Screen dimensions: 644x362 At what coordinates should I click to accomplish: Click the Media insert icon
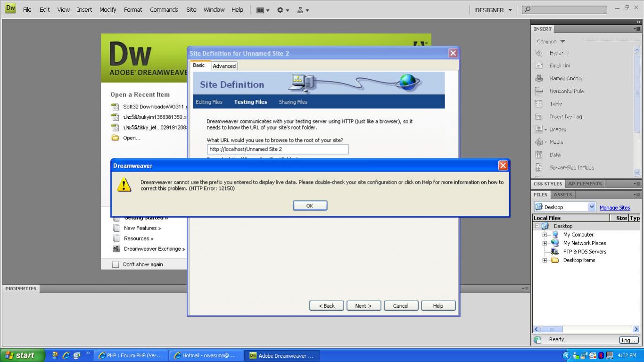pos(539,142)
